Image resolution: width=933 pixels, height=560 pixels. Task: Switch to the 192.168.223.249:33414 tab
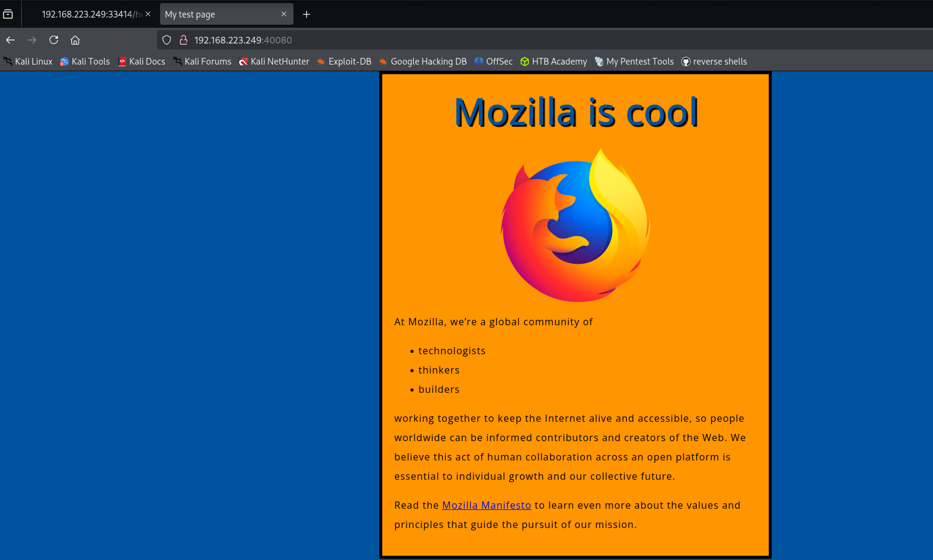(91, 14)
